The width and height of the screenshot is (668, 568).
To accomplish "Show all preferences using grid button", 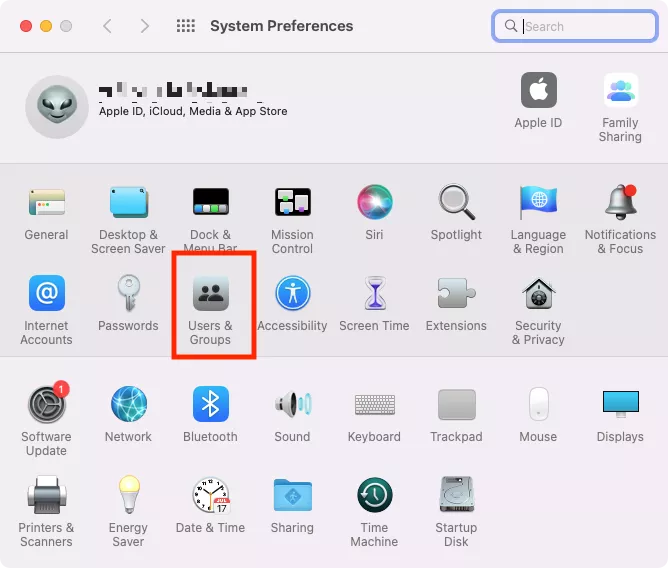I will click(x=185, y=26).
